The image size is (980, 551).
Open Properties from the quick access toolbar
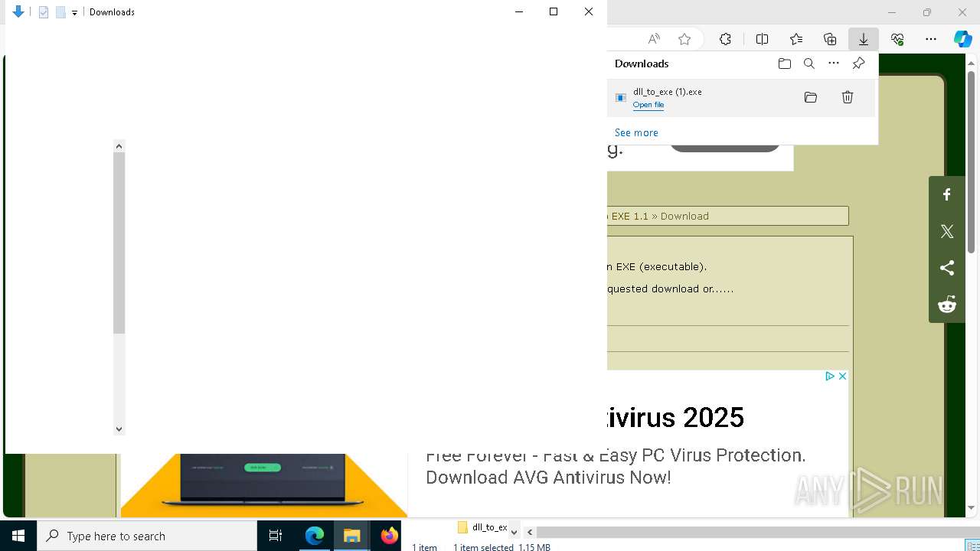tap(44, 12)
